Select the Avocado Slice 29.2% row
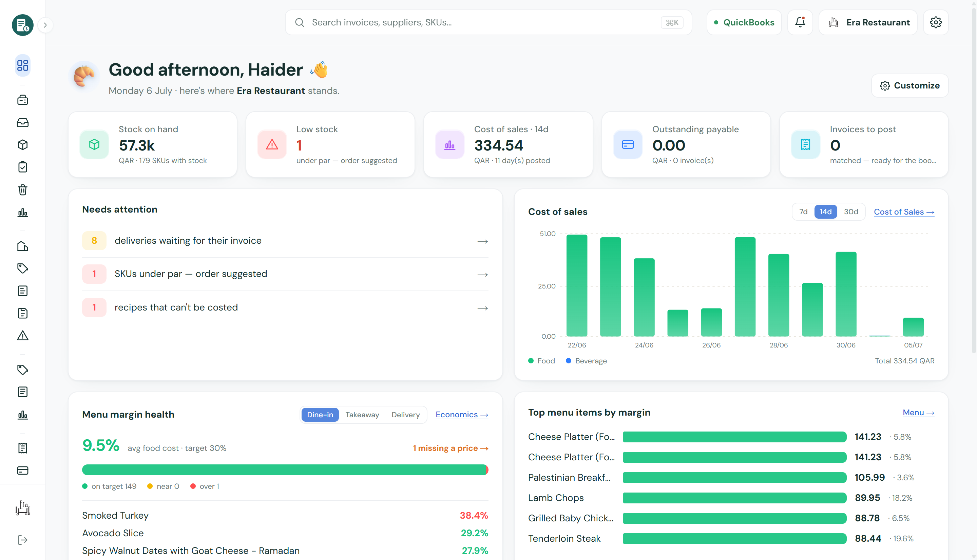The image size is (977, 560). (x=285, y=533)
